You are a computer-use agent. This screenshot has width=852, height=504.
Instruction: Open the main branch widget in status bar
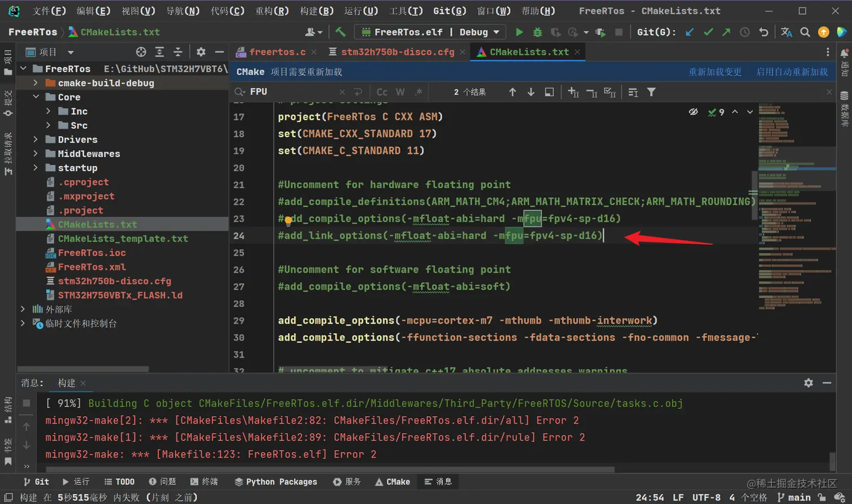pyautogui.click(x=794, y=497)
